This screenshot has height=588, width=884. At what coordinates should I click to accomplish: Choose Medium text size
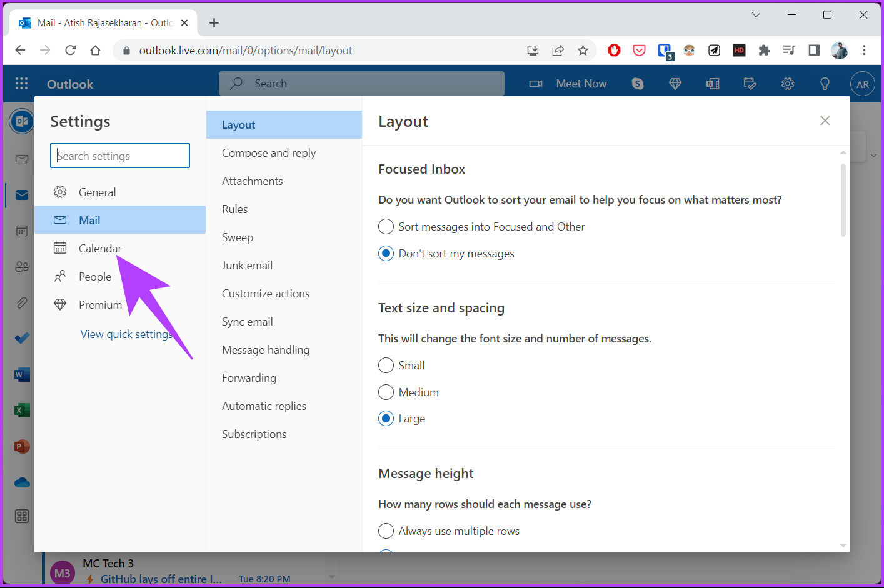(x=409, y=392)
